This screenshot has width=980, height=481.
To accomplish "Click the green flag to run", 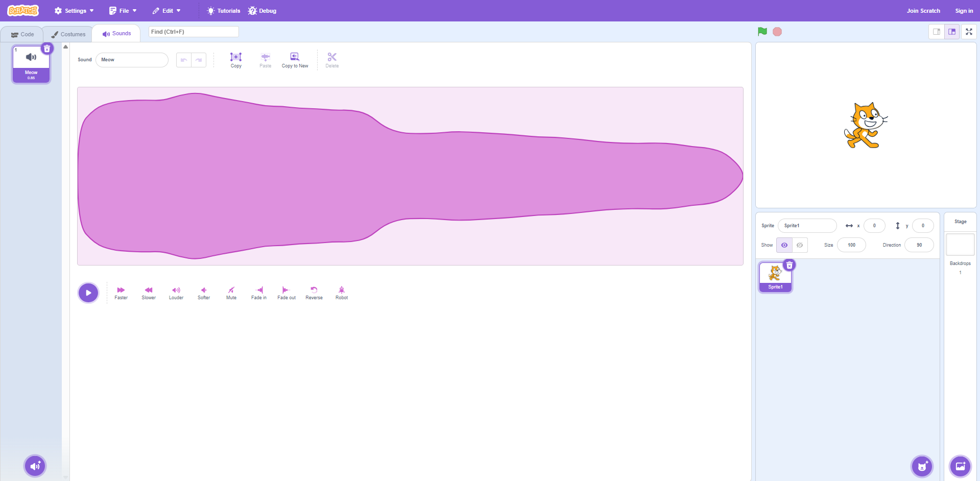I will click(x=762, y=32).
